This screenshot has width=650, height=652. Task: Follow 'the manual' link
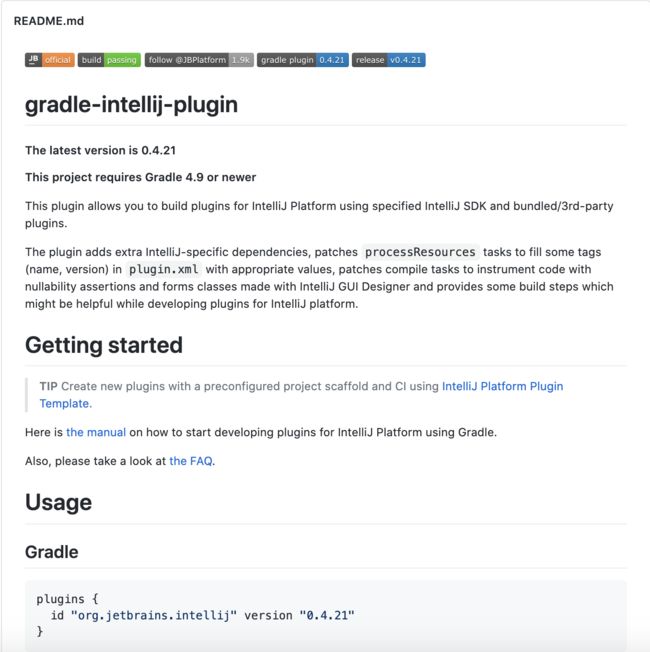pyautogui.click(x=96, y=432)
